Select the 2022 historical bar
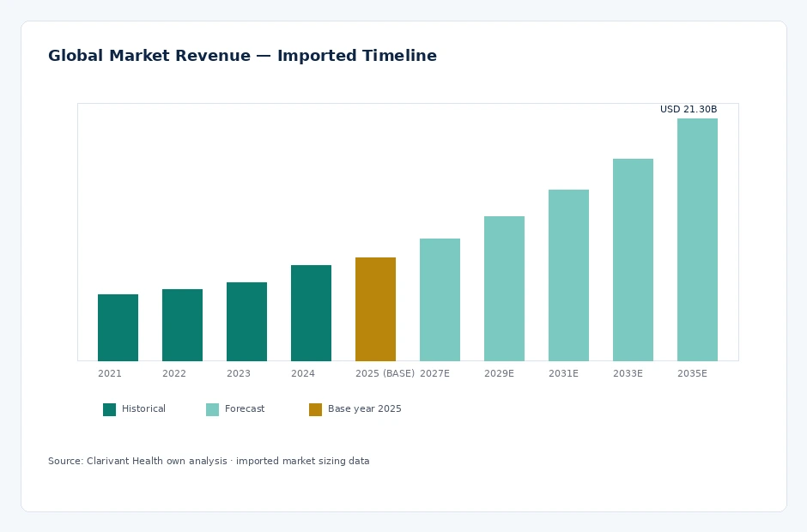The width and height of the screenshot is (807, 532). tap(182, 325)
